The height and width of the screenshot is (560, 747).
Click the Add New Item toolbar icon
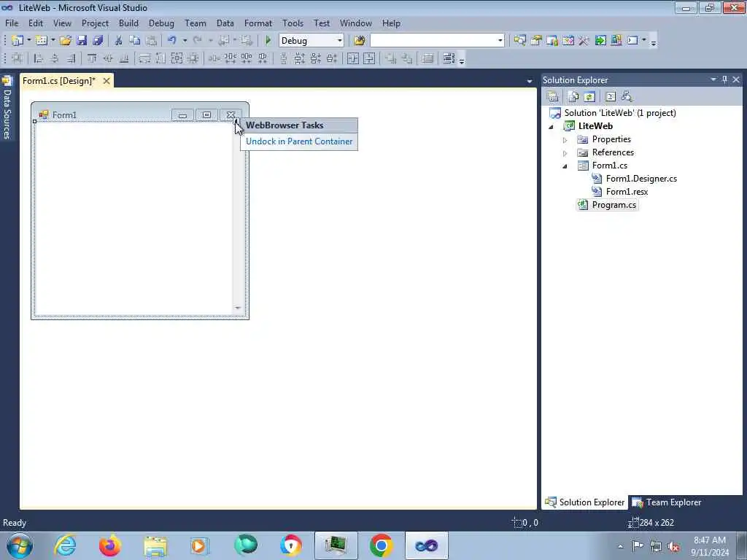(x=42, y=41)
